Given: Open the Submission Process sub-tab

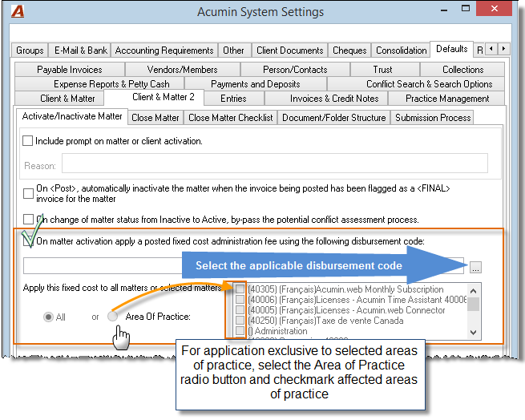Looking at the screenshot, I should click(x=433, y=118).
